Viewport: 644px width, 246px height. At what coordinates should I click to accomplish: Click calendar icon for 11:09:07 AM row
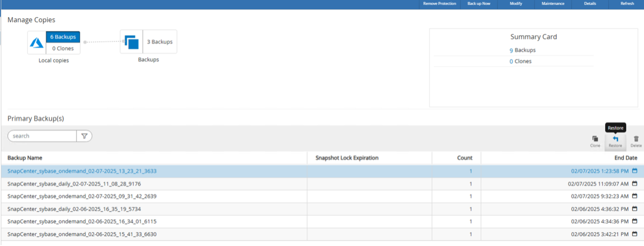coord(635,183)
